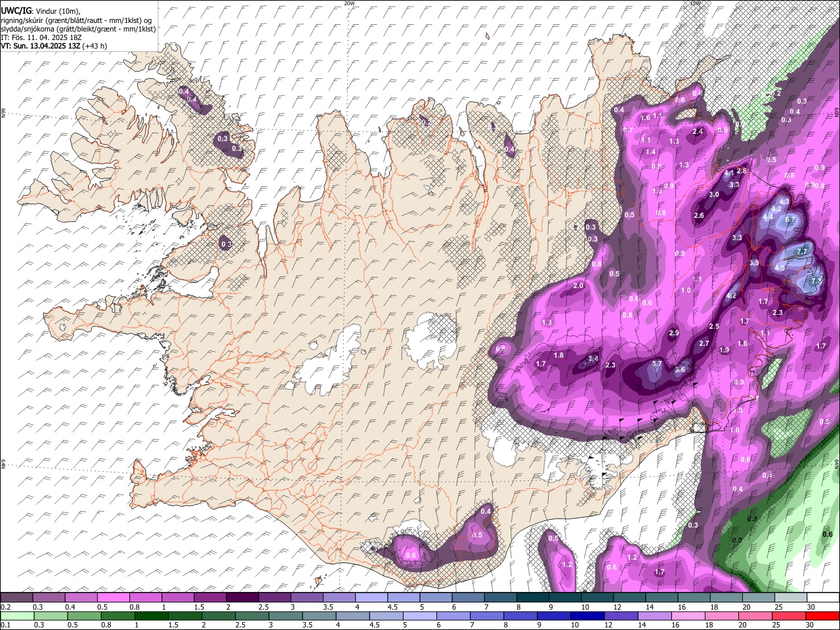Click the bright red 30 rain-scale swatch

pyautogui.click(x=822, y=616)
